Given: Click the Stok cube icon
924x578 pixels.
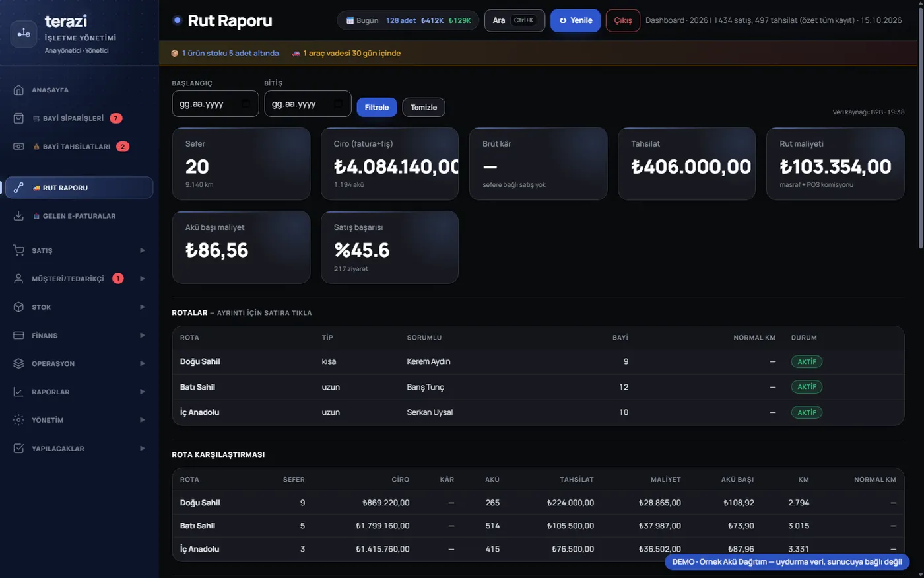Looking at the screenshot, I should [x=18, y=307].
